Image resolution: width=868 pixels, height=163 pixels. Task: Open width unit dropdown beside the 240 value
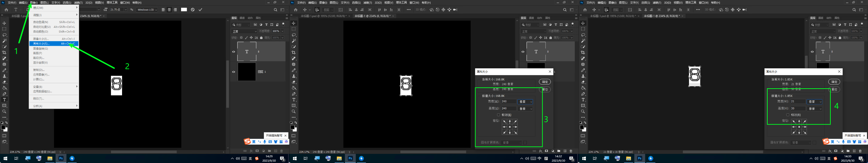(x=525, y=102)
